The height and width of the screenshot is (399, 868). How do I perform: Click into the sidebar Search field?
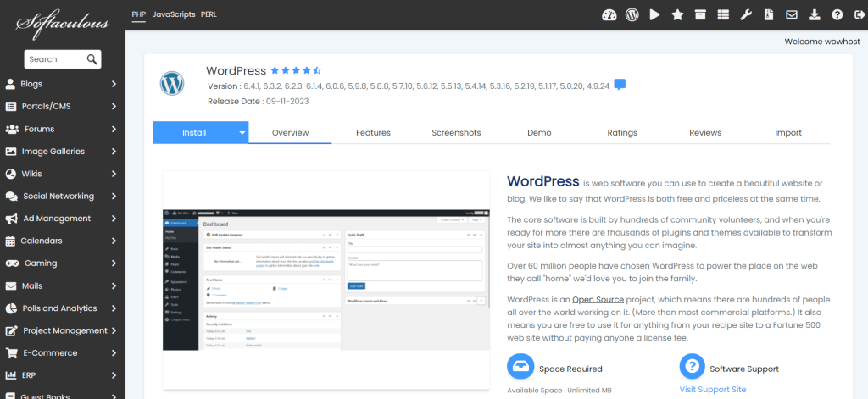(53, 59)
